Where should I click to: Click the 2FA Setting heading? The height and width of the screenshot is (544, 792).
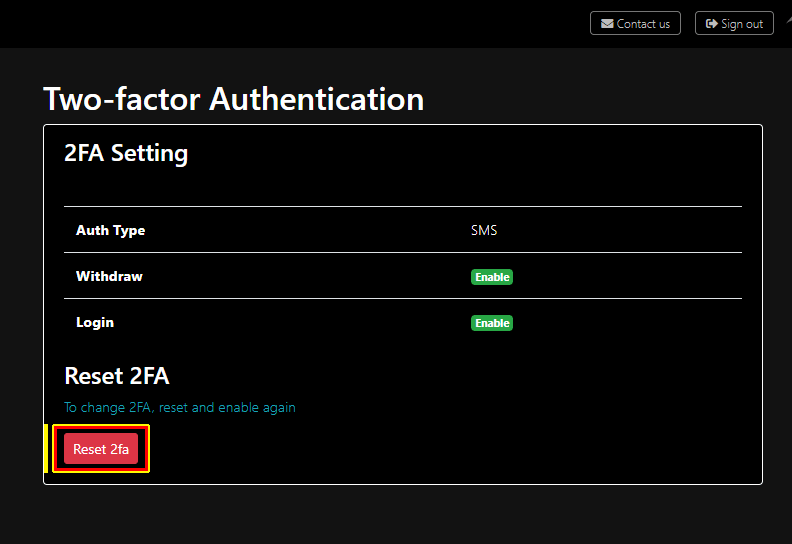click(x=126, y=153)
